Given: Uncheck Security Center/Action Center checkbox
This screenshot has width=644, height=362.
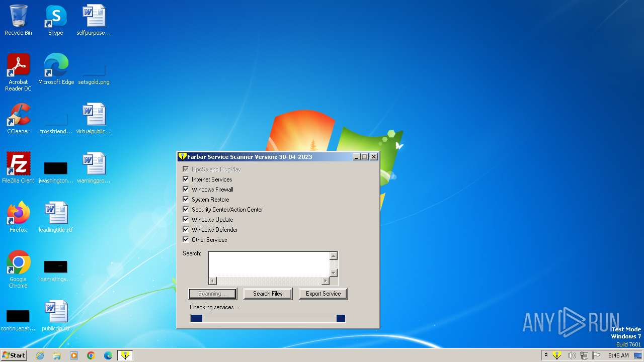Looking at the screenshot, I should tap(186, 210).
